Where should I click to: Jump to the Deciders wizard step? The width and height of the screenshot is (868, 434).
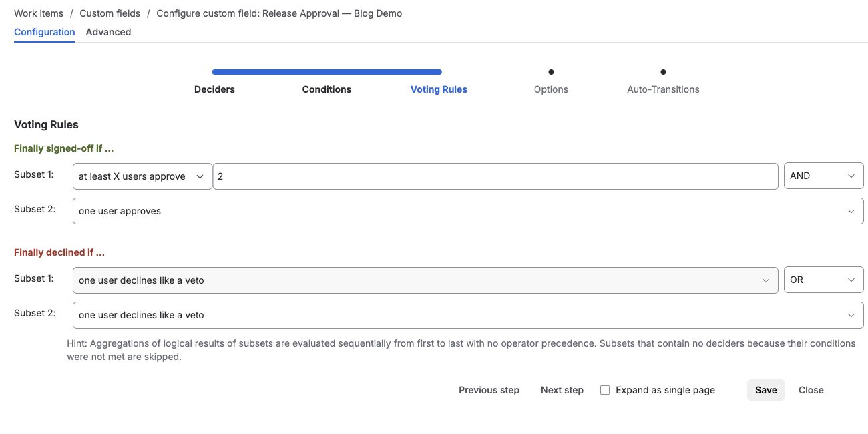(214, 89)
